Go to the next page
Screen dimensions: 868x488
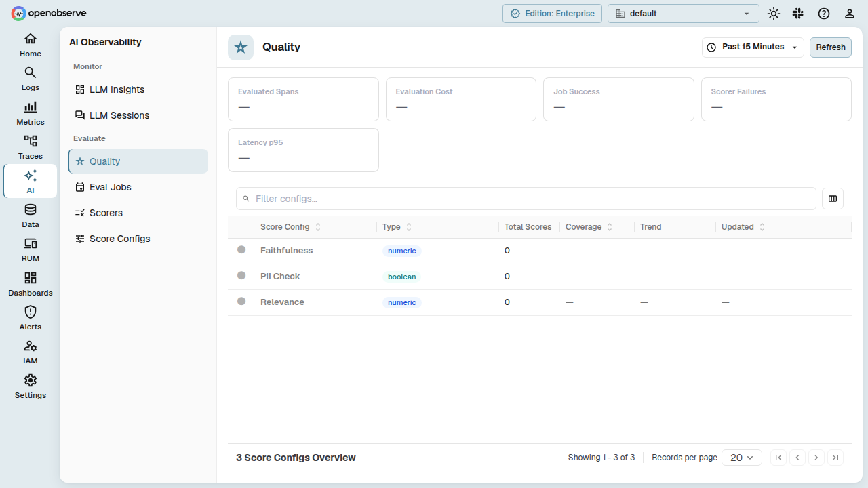click(x=816, y=457)
